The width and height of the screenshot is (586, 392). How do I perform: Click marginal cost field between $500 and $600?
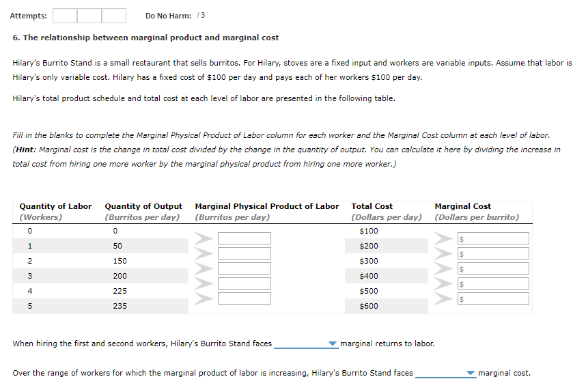(493, 298)
